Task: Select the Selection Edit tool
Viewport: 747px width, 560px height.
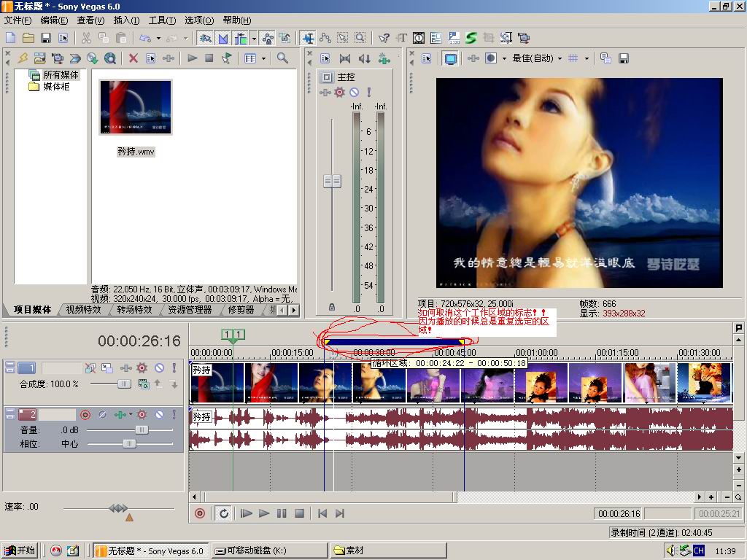Action: coord(343,38)
